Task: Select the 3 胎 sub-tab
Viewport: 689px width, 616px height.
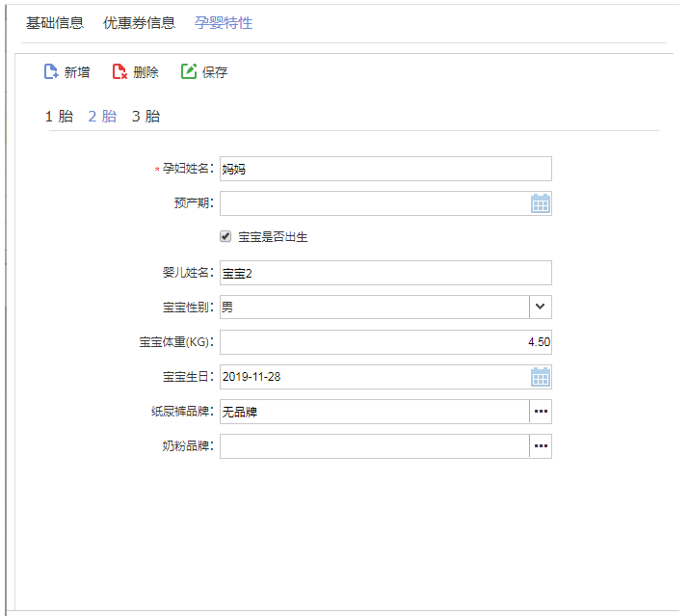Action: tap(146, 117)
